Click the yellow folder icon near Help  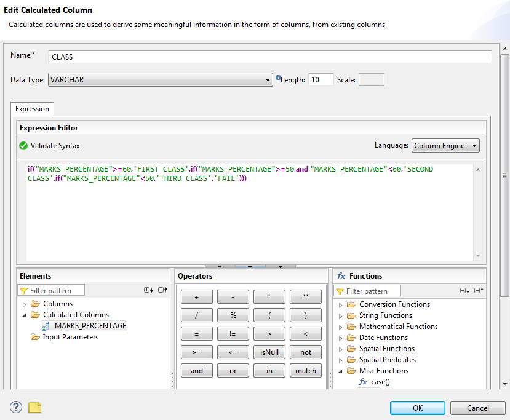tap(34, 407)
